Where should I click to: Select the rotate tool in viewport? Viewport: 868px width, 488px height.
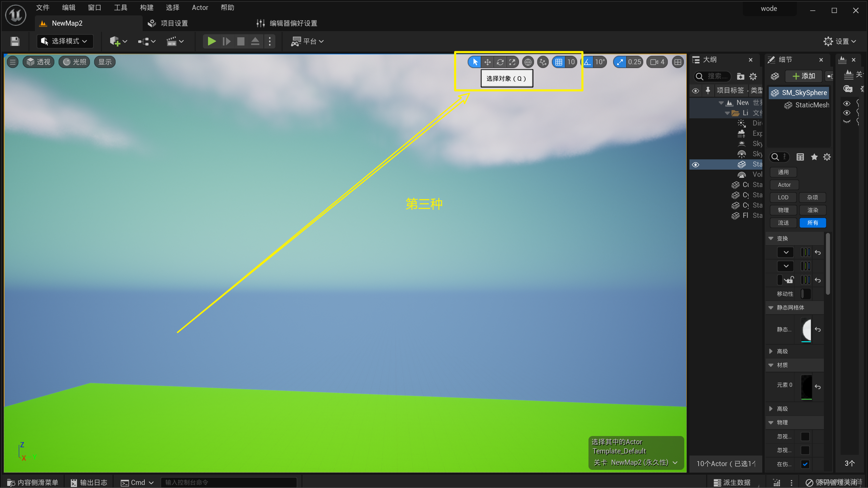click(x=500, y=62)
